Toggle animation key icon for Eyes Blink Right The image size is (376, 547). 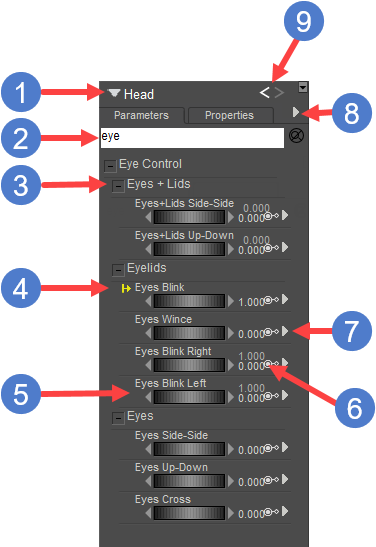[272, 364]
